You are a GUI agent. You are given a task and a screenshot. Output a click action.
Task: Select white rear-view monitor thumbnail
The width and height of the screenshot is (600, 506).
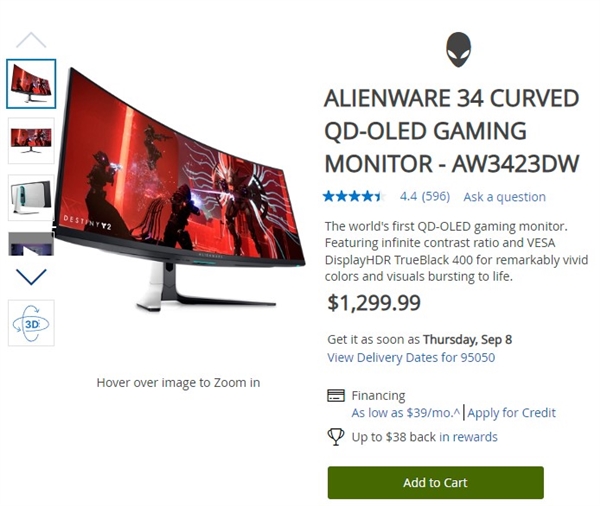(x=31, y=198)
